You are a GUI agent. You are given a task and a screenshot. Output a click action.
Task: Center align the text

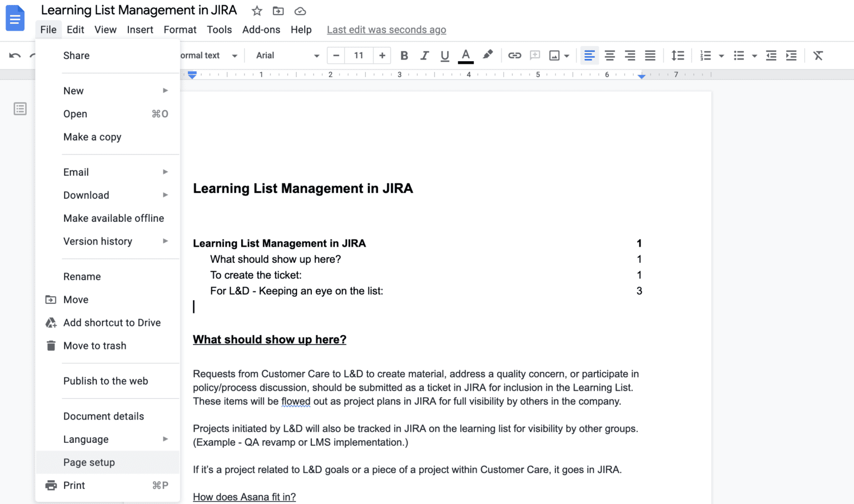[x=609, y=55]
